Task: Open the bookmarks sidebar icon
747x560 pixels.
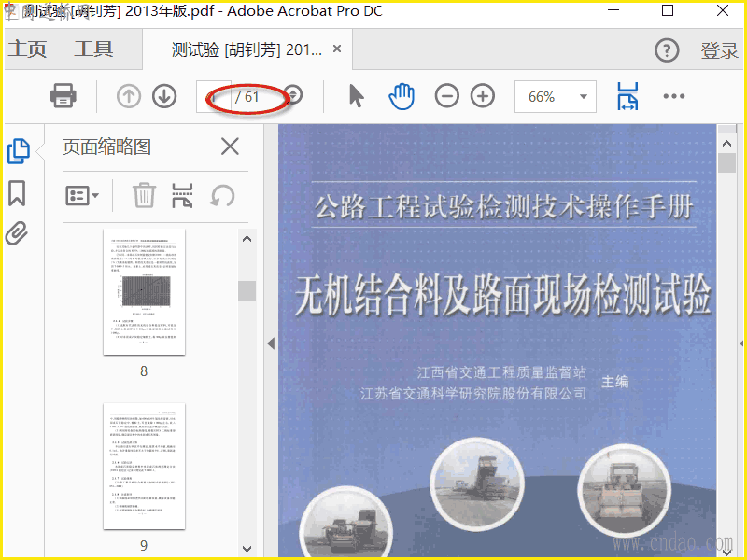Action: tap(17, 193)
